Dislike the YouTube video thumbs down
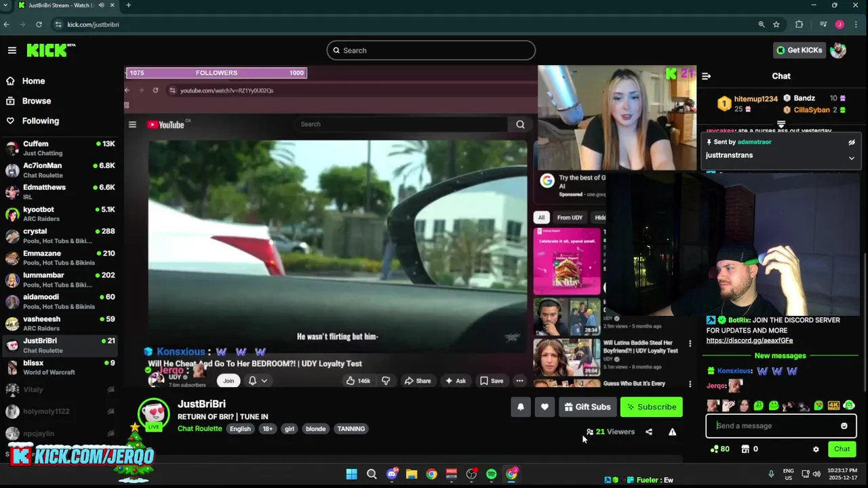The width and height of the screenshot is (868, 488). 386,381
